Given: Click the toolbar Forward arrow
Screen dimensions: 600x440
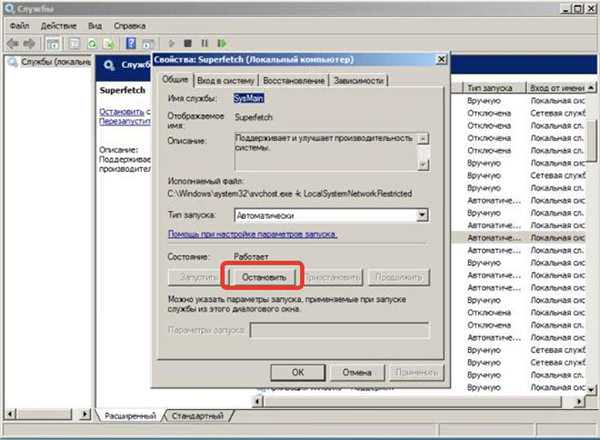Looking at the screenshot, I should (29, 44).
